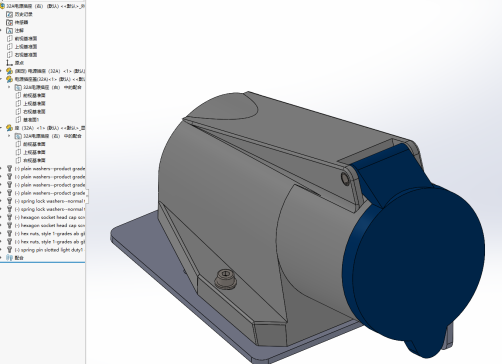
Task: Expand the mates folder under 电源插座盖(32A)
Action: point(9,87)
